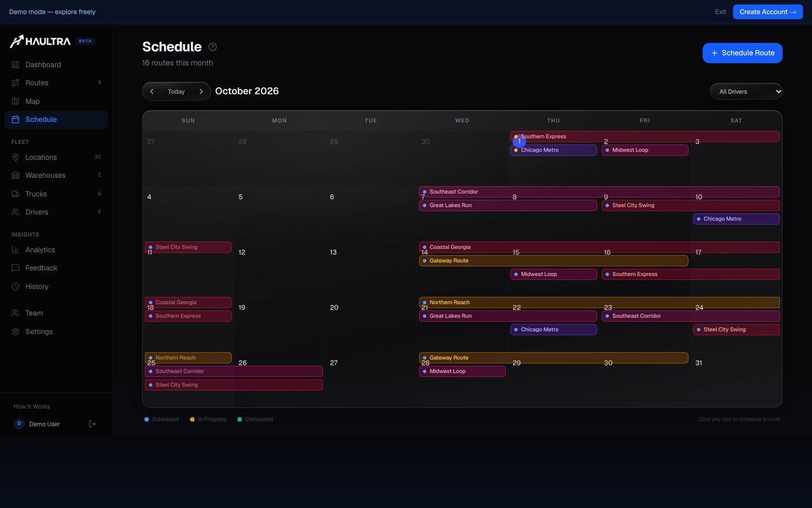Jump to Today in calendar
Screen dimensions: 812x508
(176, 91)
